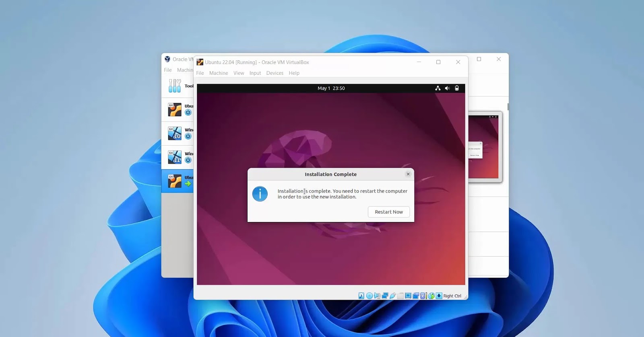Select the running Ubuntu VM with green arrow
Screen dimensions: 644x337
178,181
